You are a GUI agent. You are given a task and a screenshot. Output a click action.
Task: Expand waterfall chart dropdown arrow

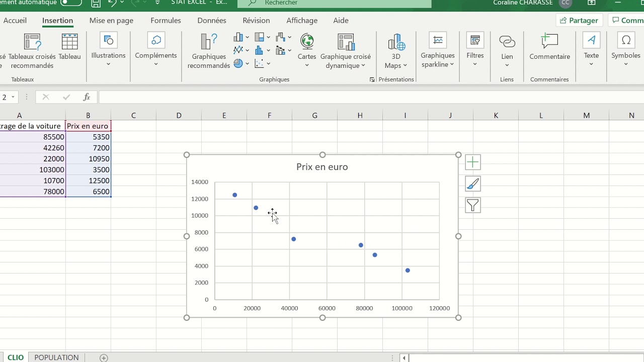(289, 37)
